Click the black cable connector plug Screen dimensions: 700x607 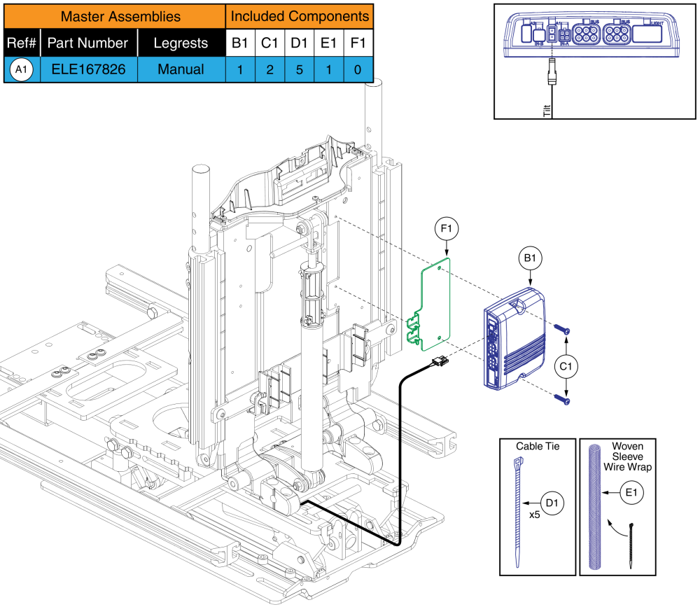click(x=440, y=361)
